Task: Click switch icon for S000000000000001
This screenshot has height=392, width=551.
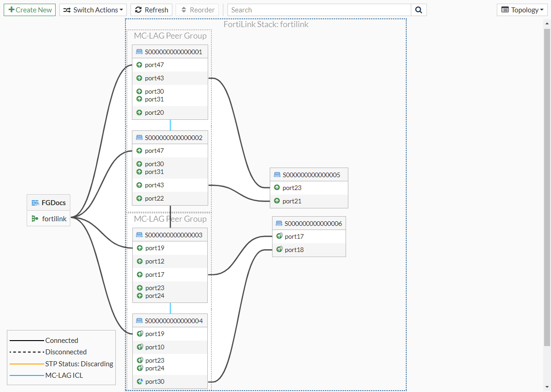Action: [x=139, y=52]
